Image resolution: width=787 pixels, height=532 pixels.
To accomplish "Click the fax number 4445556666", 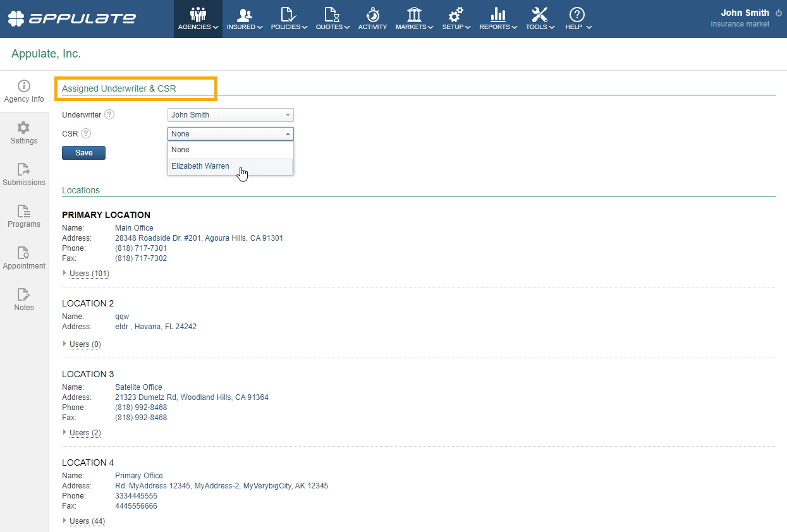I will click(x=136, y=506).
